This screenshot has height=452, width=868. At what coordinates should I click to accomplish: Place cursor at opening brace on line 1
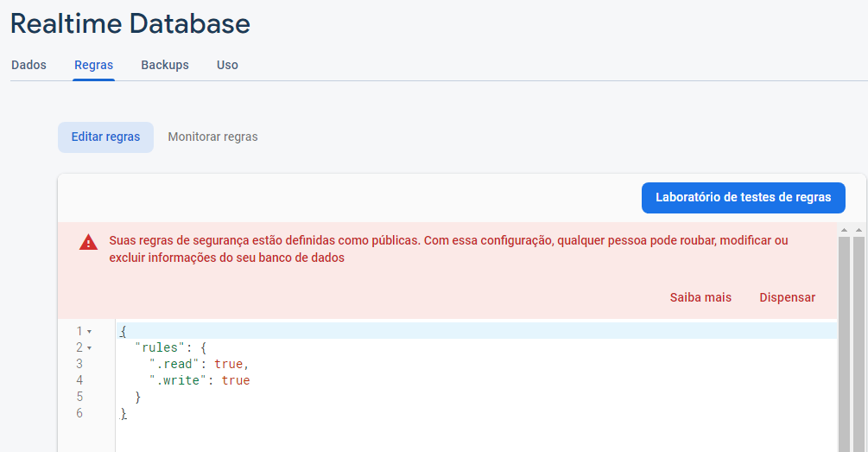[124, 331]
